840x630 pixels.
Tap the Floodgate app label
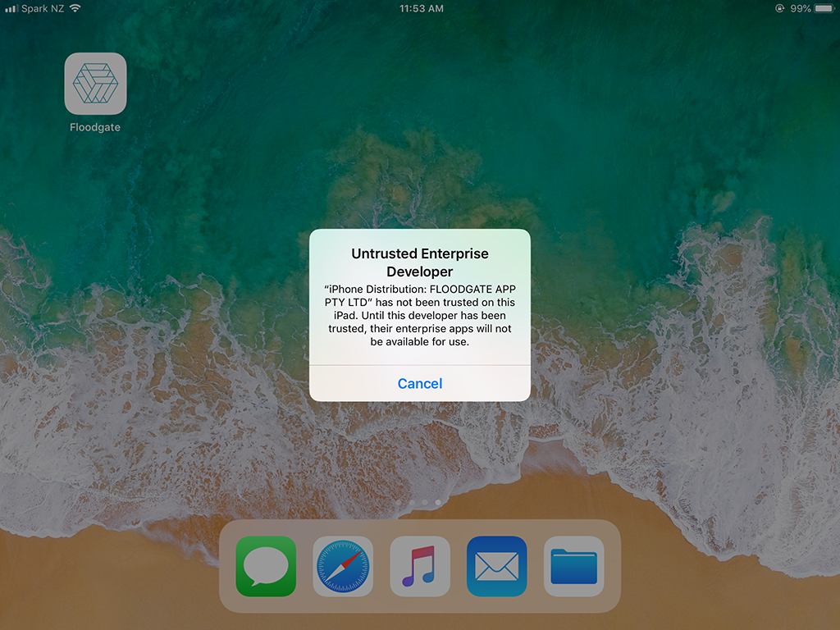coord(95,127)
